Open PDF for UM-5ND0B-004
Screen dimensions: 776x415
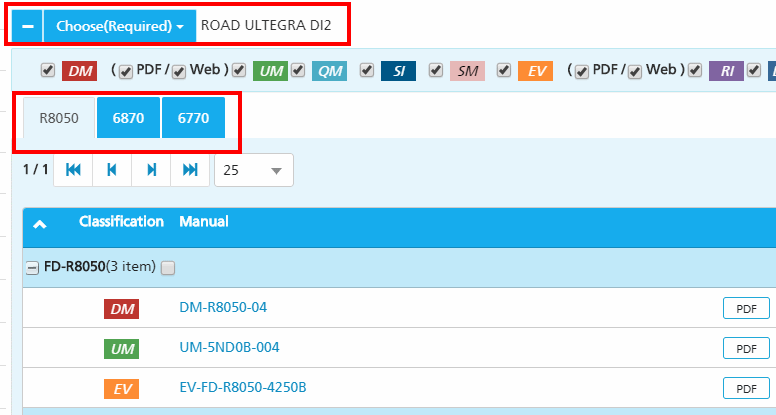click(x=746, y=348)
